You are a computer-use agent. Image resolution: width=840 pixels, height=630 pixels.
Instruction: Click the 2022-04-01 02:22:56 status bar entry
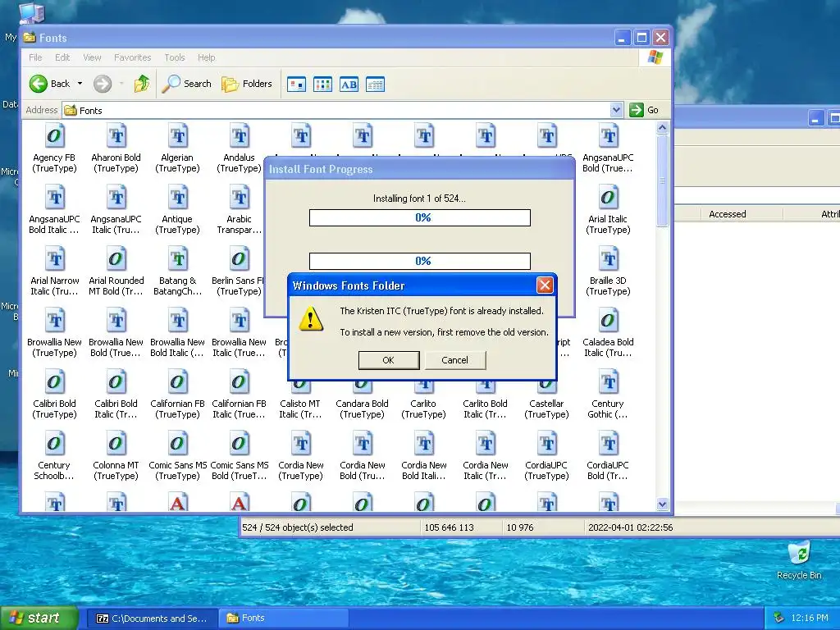631,527
